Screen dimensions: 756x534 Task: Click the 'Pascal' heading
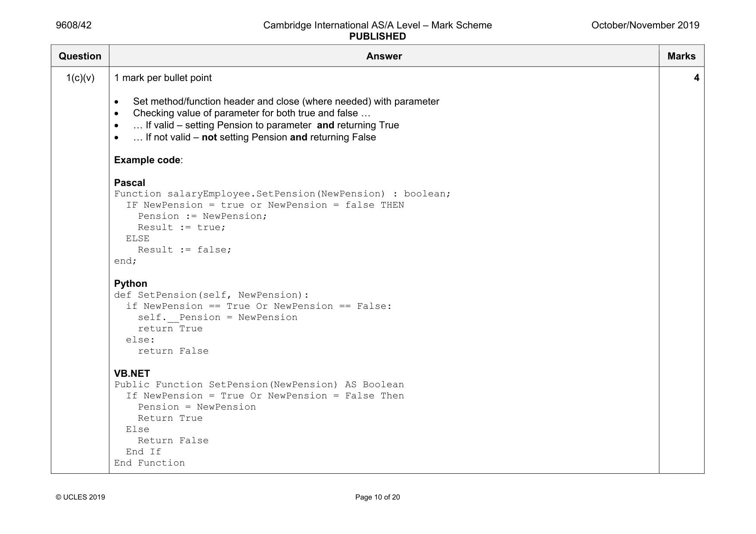[x=130, y=183]
